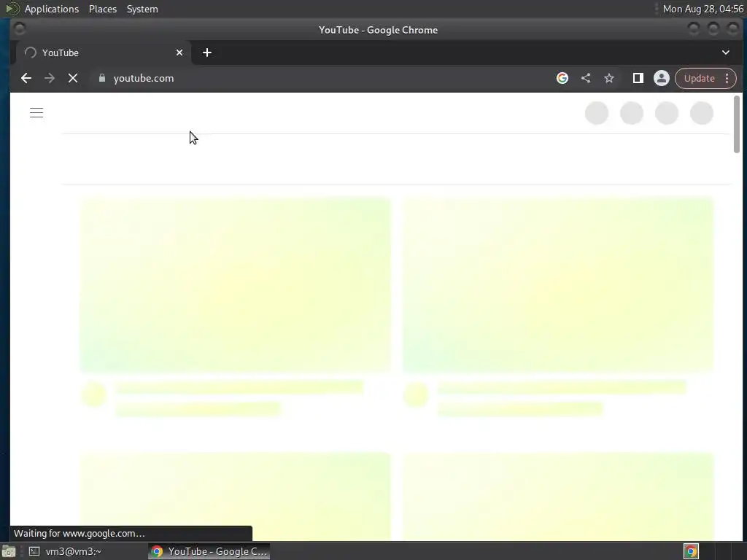Open the Chrome profile avatar
Screen dimensions: 747x560
661,78
